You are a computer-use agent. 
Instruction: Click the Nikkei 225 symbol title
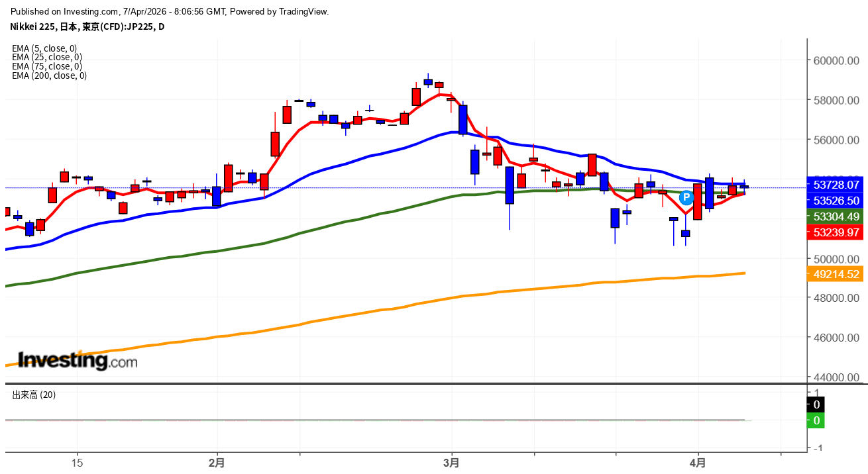coord(87,26)
